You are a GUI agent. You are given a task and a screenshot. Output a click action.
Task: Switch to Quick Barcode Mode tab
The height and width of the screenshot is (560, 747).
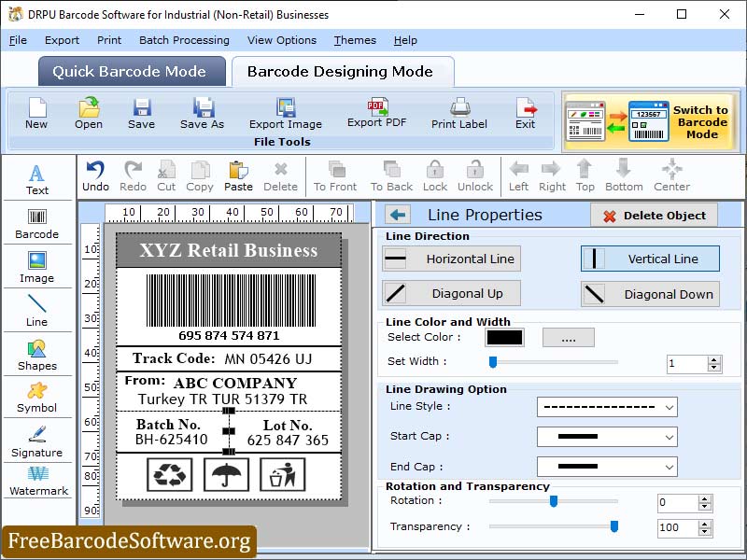(x=131, y=71)
